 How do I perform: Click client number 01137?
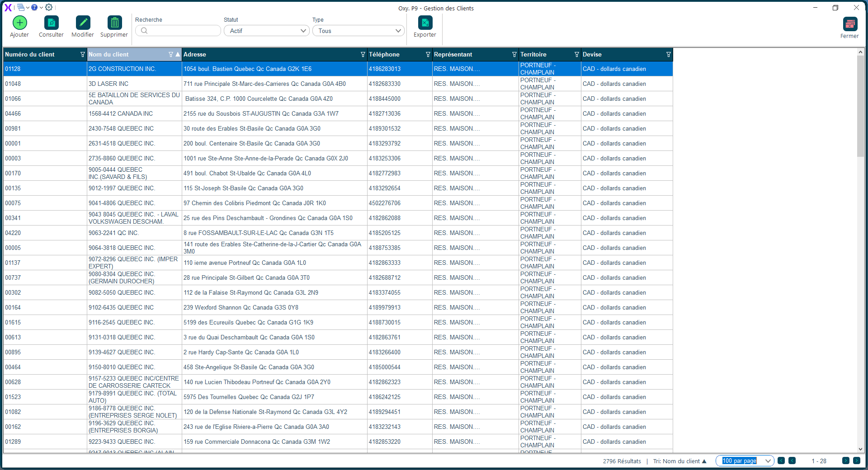point(13,263)
